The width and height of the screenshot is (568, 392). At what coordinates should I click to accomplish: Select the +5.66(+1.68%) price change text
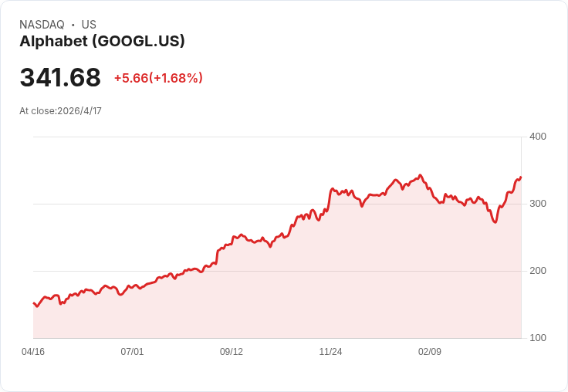point(158,78)
